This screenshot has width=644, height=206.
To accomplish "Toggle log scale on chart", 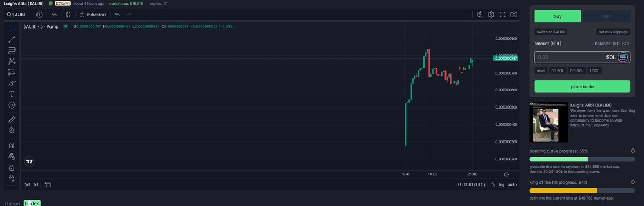I will click(501, 184).
